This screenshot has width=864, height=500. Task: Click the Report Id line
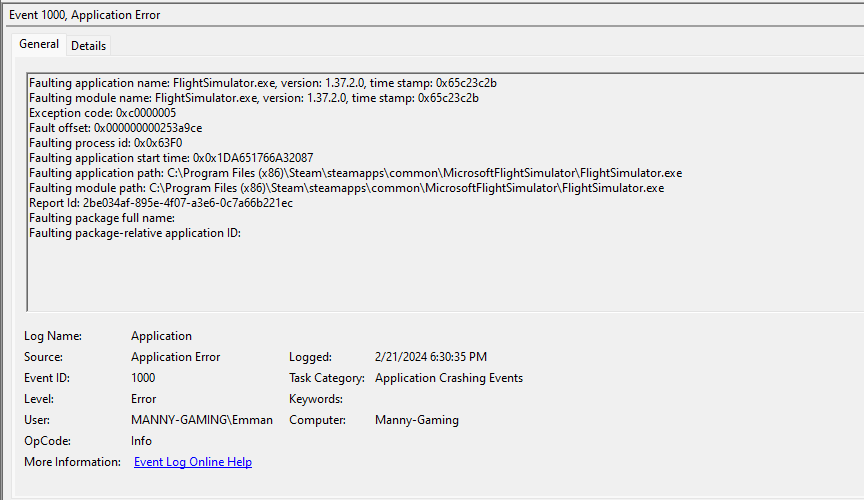[161, 203]
